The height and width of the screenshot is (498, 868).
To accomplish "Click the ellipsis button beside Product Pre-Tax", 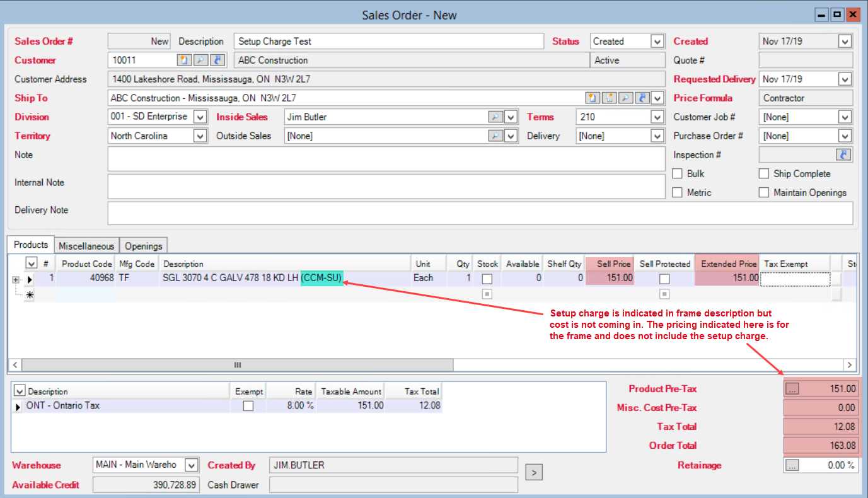I will pyautogui.click(x=792, y=389).
